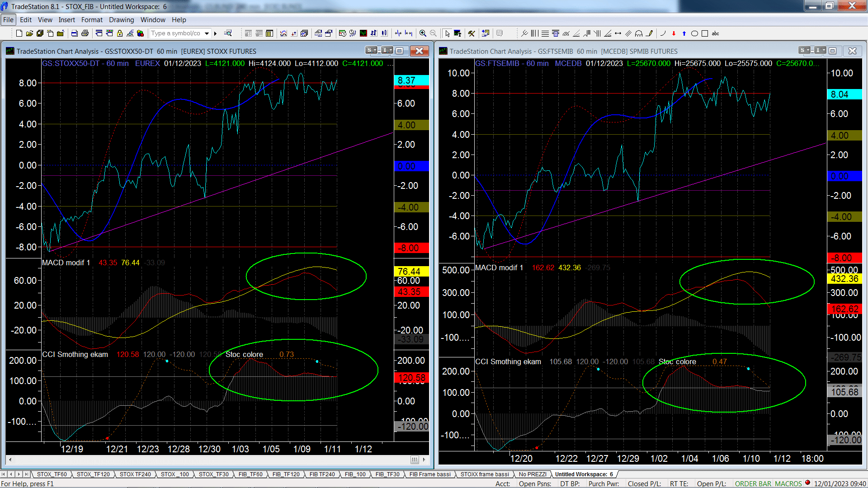
Task: Click the right scroll arrow under STOXX chart
Action: 424,460
